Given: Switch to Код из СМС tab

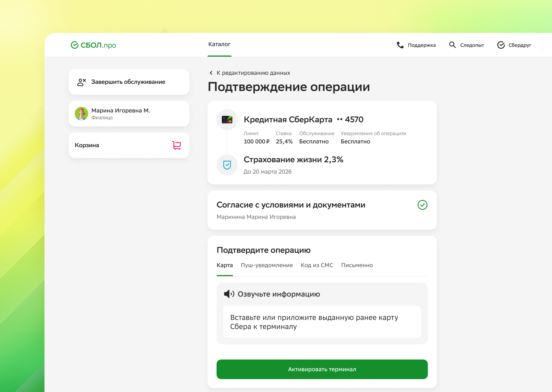Looking at the screenshot, I should point(317,265).
